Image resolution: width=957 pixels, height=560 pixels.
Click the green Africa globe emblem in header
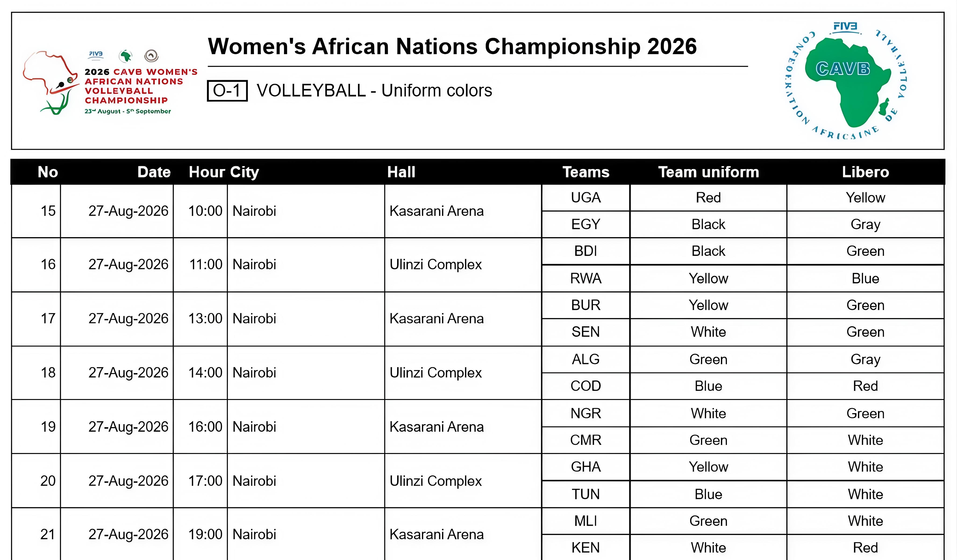pyautogui.click(x=125, y=56)
